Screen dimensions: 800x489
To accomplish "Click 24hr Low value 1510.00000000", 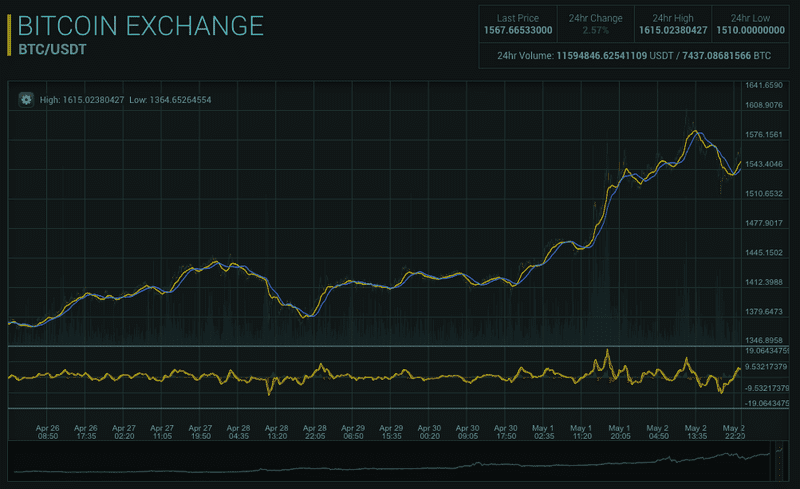I will (751, 31).
